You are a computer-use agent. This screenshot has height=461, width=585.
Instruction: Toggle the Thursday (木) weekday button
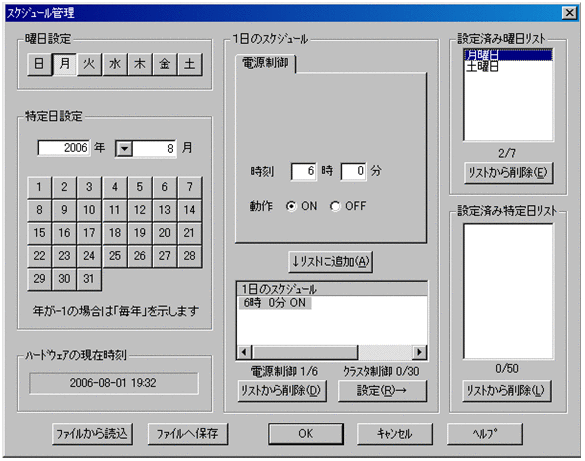point(140,64)
